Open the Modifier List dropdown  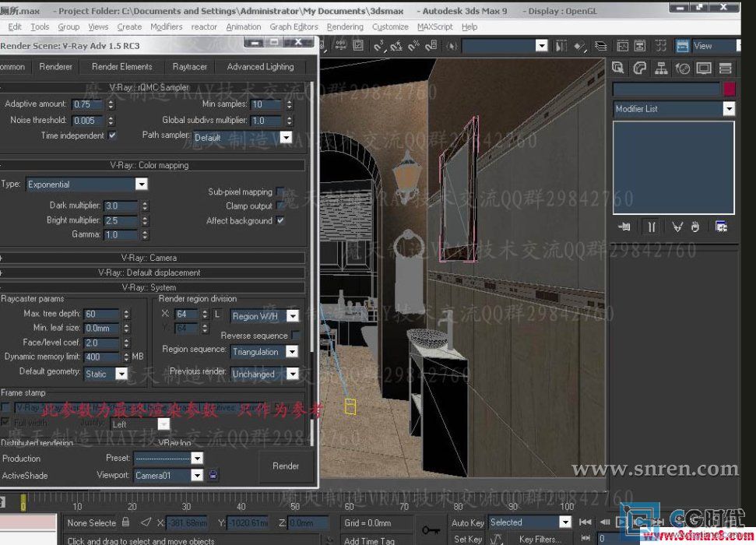pos(729,109)
